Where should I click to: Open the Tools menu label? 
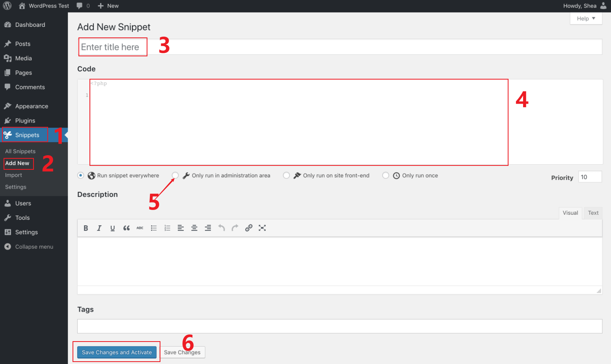[x=22, y=218]
